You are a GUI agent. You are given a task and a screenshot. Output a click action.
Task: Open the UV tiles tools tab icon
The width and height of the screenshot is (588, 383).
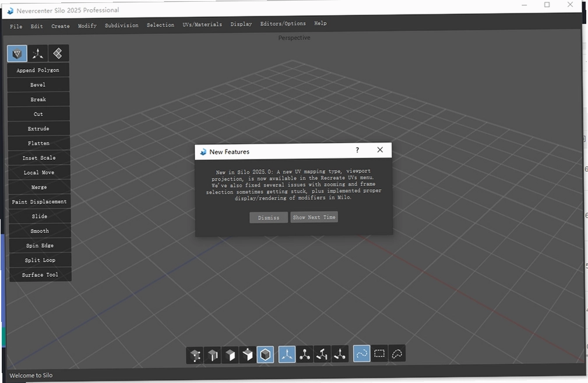58,53
